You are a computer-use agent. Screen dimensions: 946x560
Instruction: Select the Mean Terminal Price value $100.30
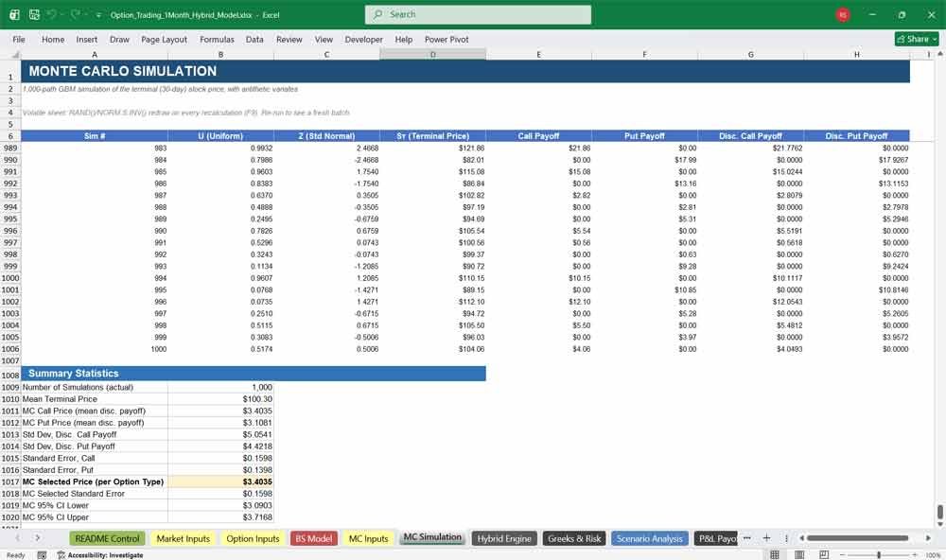pyautogui.click(x=220, y=399)
